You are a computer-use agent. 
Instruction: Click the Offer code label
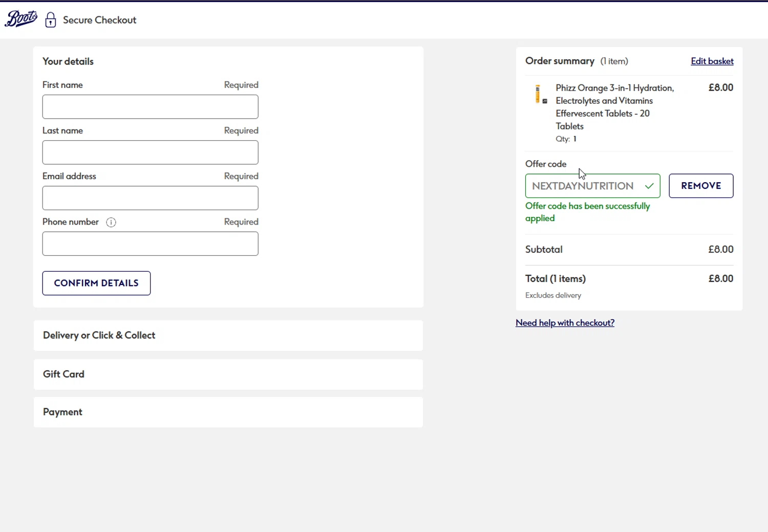point(546,164)
